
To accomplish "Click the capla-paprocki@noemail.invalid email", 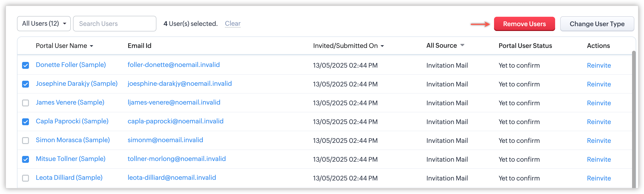I will click(175, 121).
